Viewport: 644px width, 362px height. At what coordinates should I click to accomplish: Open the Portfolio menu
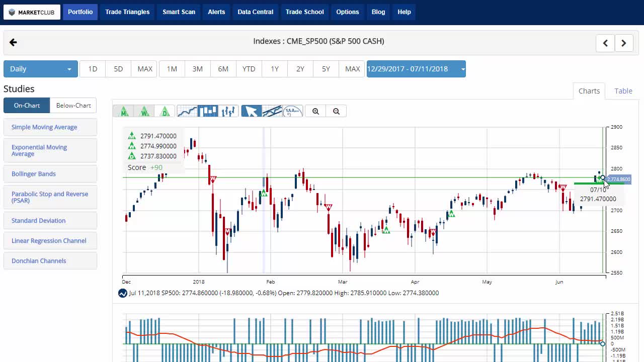(80, 12)
